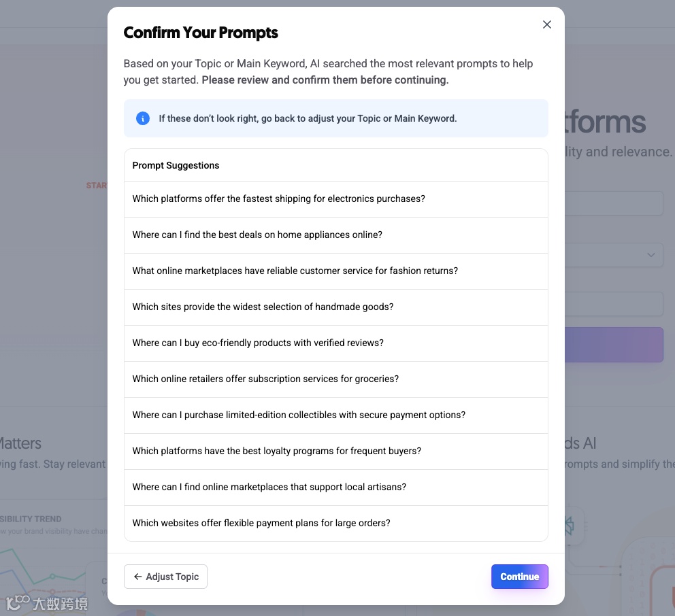Viewport: 675px width, 616px height.
Task: Click the eco-friendly products with verified reviews prompt
Action: pos(258,343)
